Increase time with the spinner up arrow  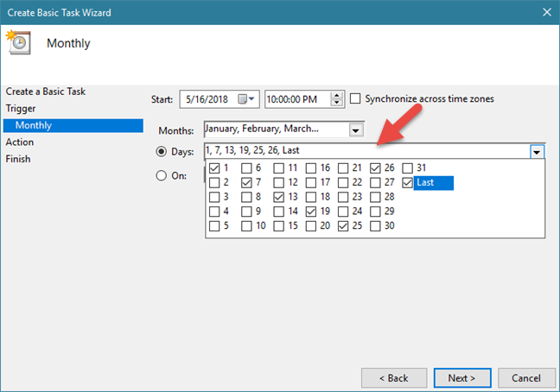(337, 95)
